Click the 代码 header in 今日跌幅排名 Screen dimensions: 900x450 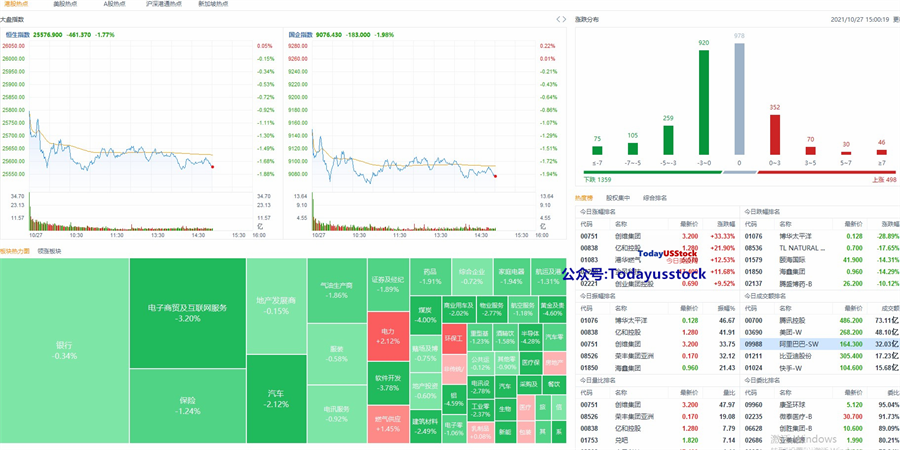pyautogui.click(x=751, y=224)
